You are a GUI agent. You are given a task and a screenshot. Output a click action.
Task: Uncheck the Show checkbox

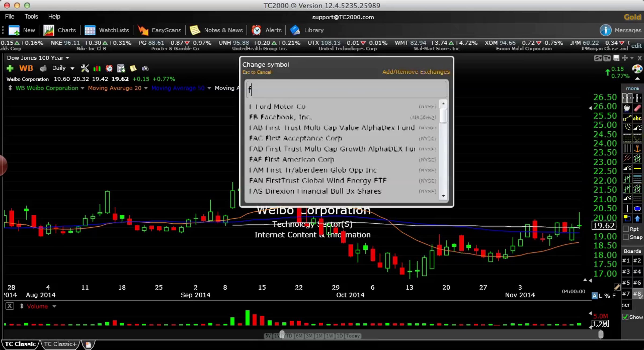[625, 317]
